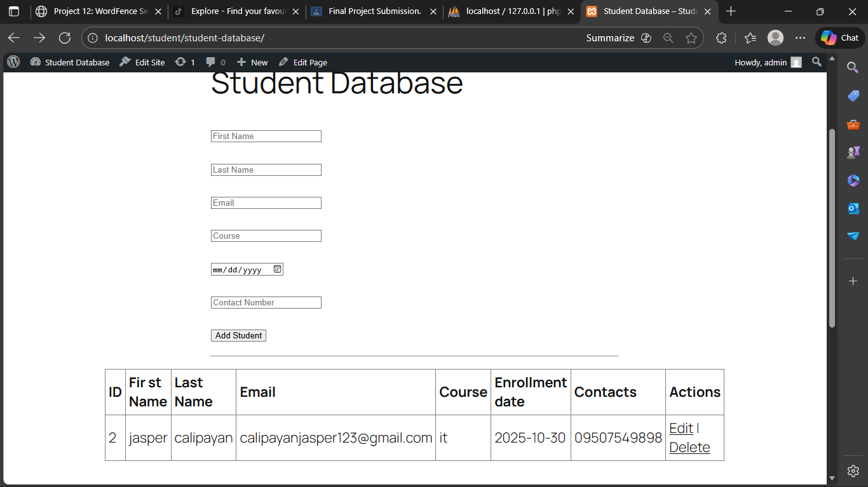The width and height of the screenshot is (868, 487).
Task: Click the WordPress logo in admin bar
Action: tap(13, 62)
